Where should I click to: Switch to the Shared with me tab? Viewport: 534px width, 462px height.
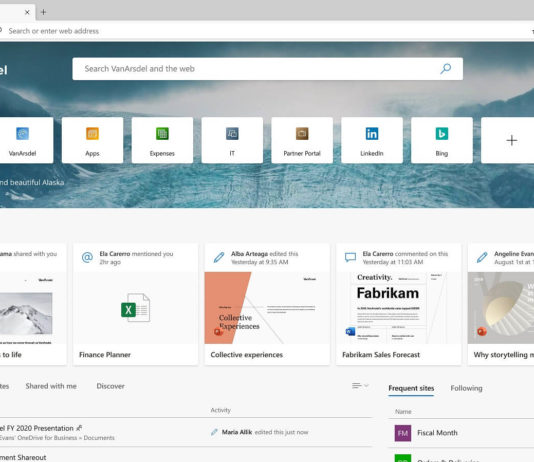click(x=51, y=386)
